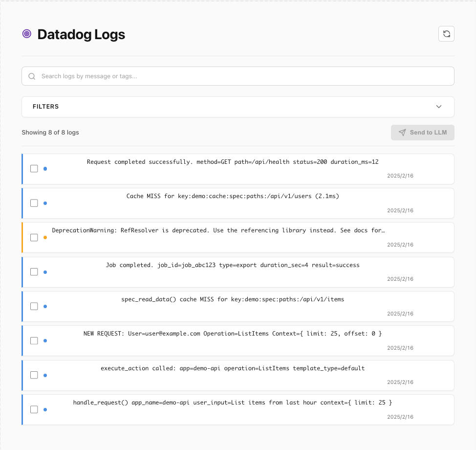
Task: Open the NEW REQUEST ListItems log message
Action: tap(233, 334)
